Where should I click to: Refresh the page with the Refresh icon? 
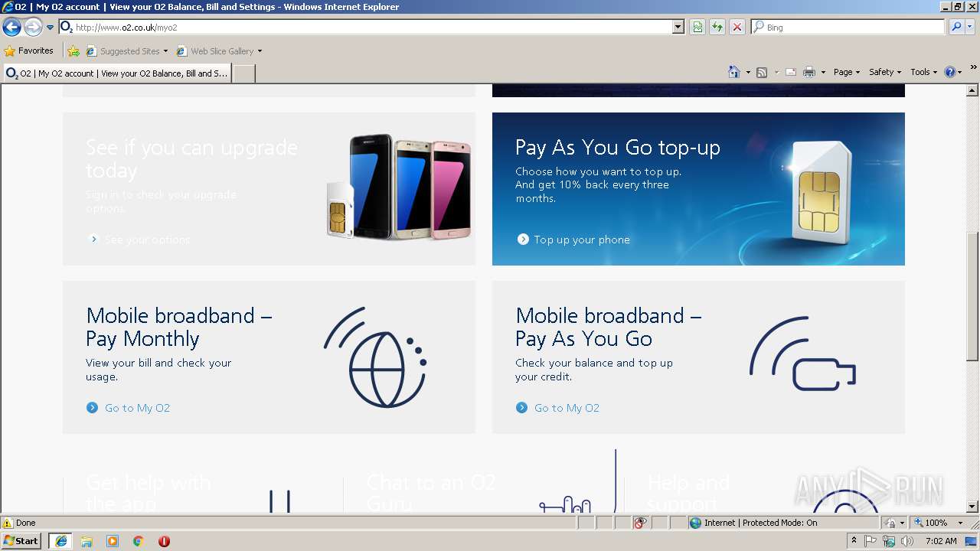coord(717,28)
